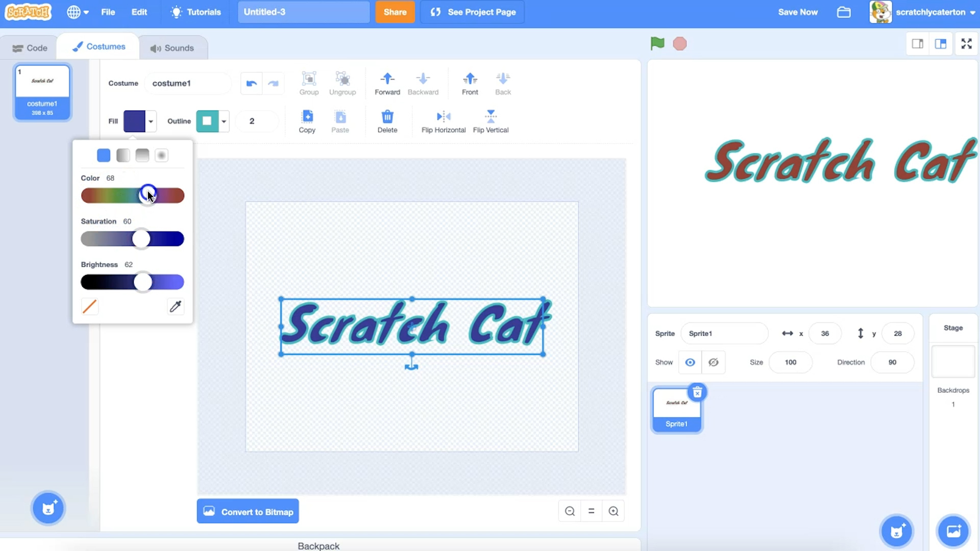The image size is (980, 551).
Task: Switch to small stage layout
Action: tap(918, 44)
